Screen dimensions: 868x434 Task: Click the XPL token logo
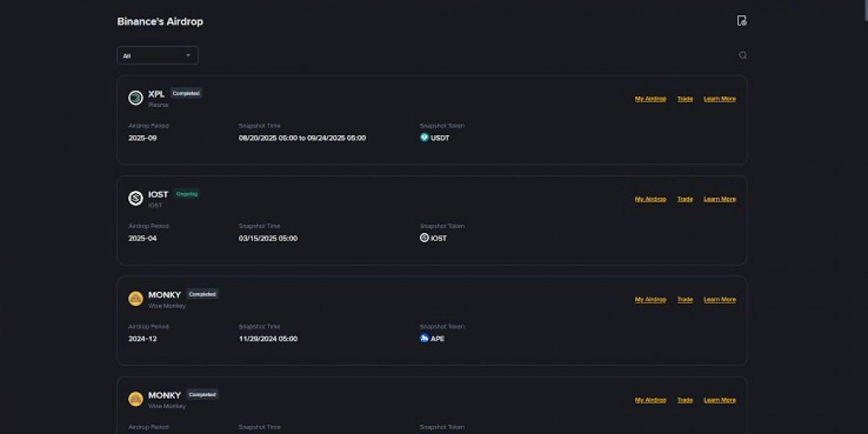135,98
